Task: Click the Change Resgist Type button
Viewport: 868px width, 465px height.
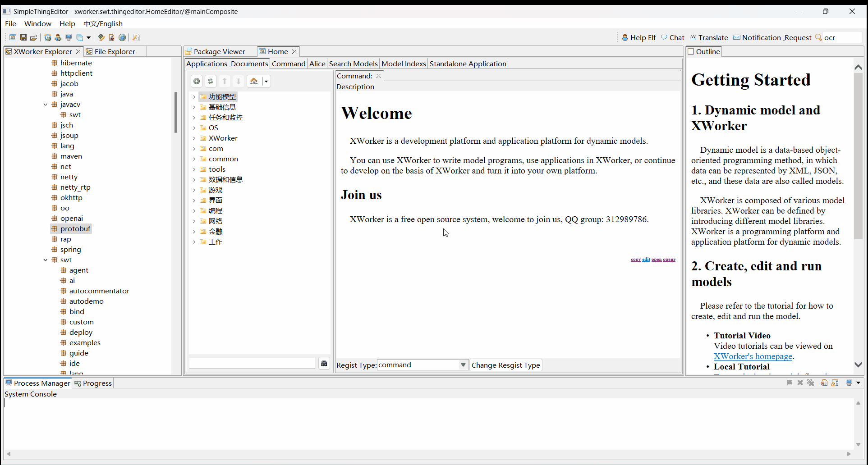Action: point(505,365)
